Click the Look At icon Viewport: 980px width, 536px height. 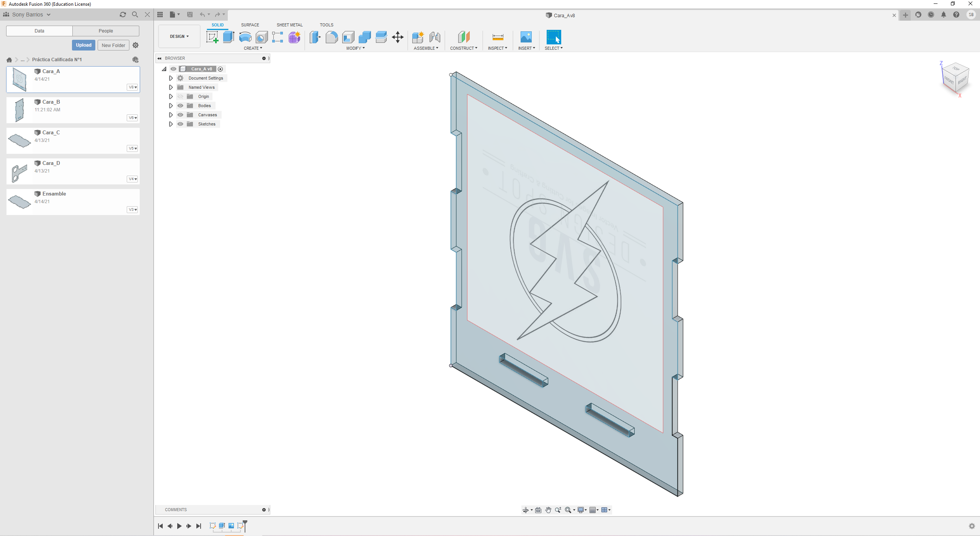pyautogui.click(x=538, y=510)
